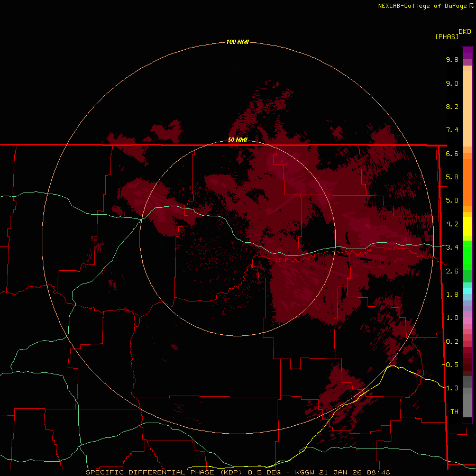Viewport: 476px width, 476px height.
Task: Click the 3.4 value on the color scale
Action: coord(452,248)
